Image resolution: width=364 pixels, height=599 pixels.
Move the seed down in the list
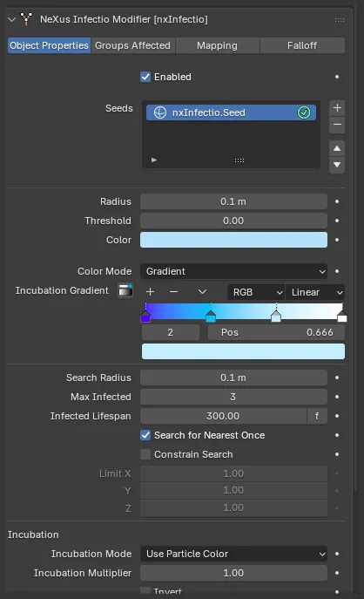(x=337, y=165)
